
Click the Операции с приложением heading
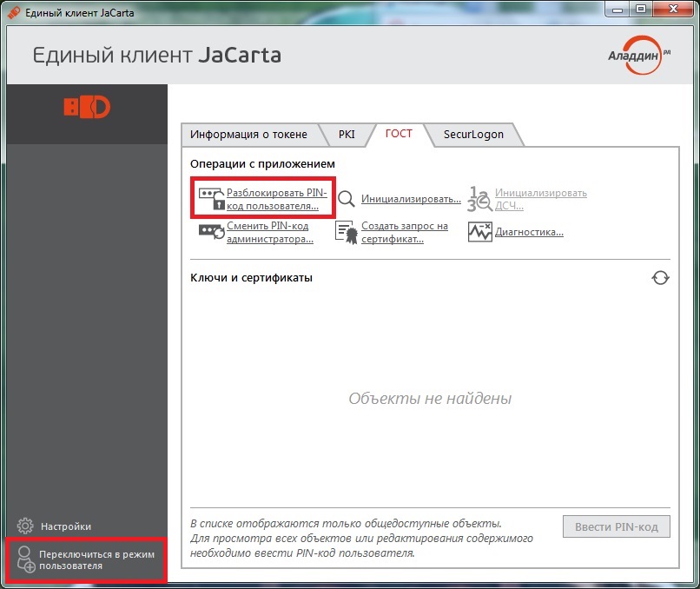point(262,164)
